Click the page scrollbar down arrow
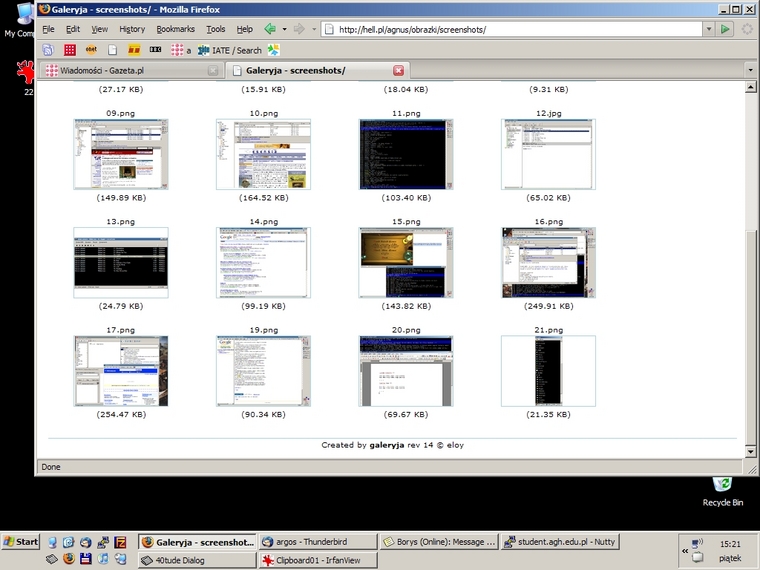 750,452
